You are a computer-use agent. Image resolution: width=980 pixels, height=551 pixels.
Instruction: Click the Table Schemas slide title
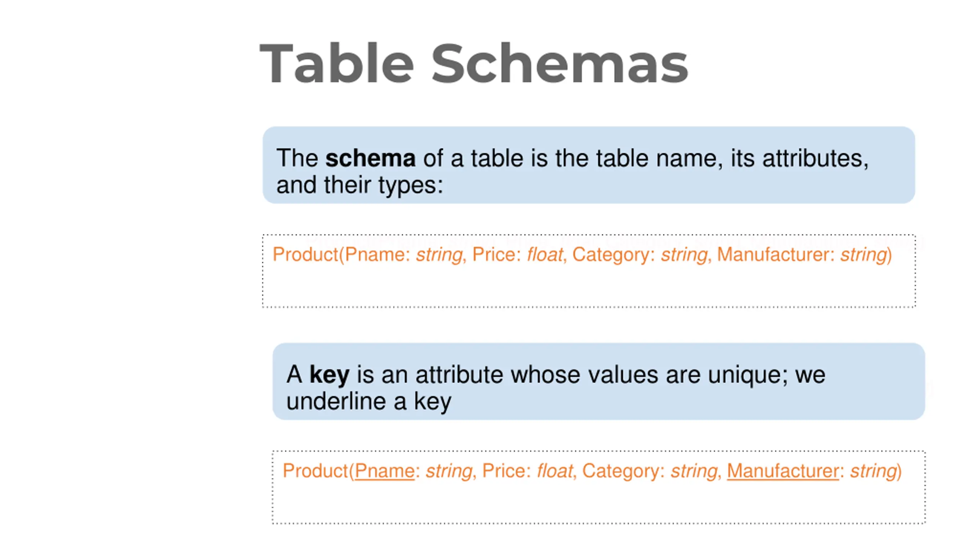point(474,64)
